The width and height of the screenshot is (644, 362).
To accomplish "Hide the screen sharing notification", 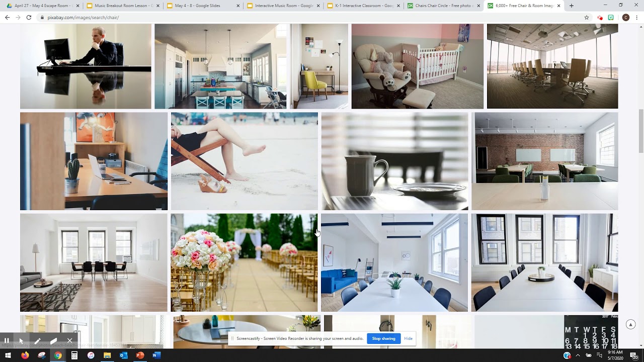I will pyautogui.click(x=408, y=338).
